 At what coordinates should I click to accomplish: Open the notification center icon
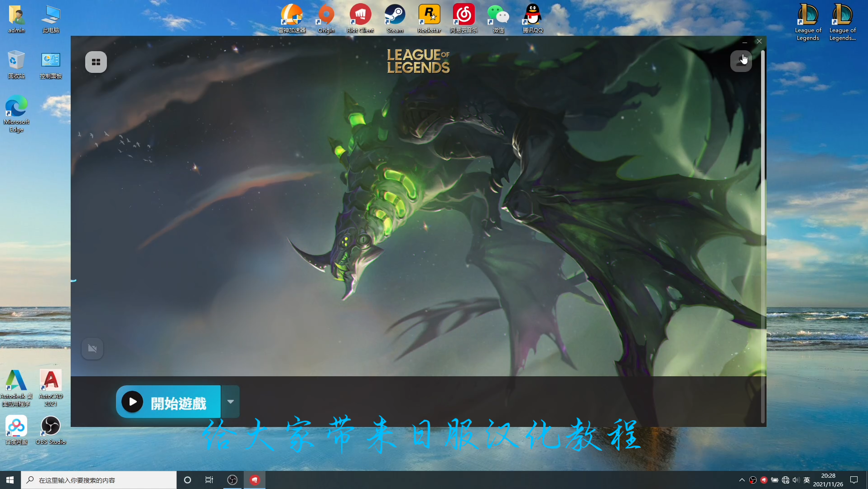(x=854, y=480)
